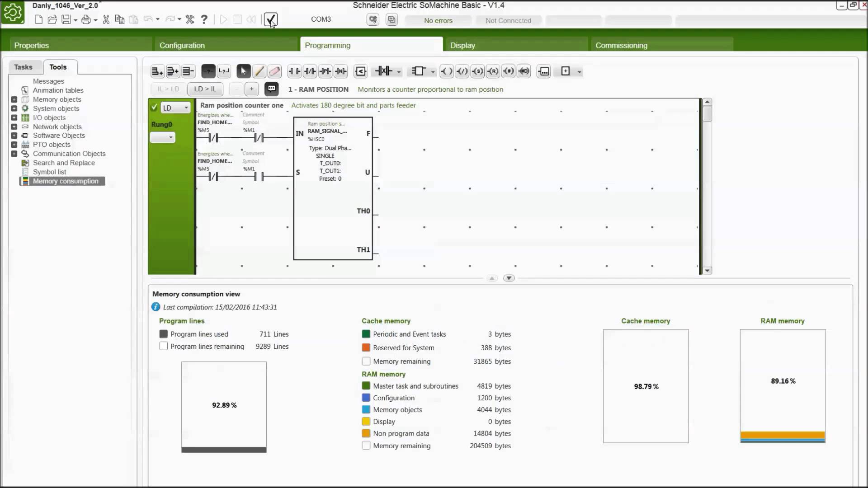Open system settings wrench icon
This screenshot has height=488, width=868.
(190, 19)
